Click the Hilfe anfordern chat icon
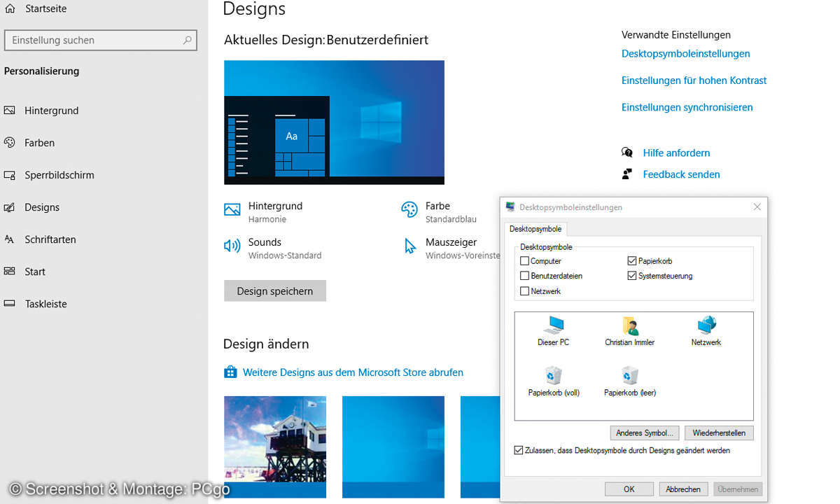Image resolution: width=840 pixels, height=504 pixels. [627, 153]
